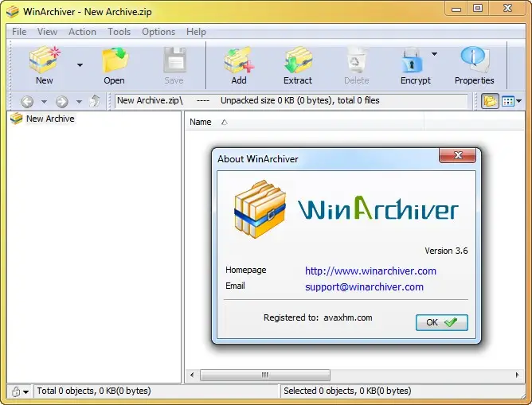
Task: Maximize the WinArchiver window
Action: click(x=478, y=9)
